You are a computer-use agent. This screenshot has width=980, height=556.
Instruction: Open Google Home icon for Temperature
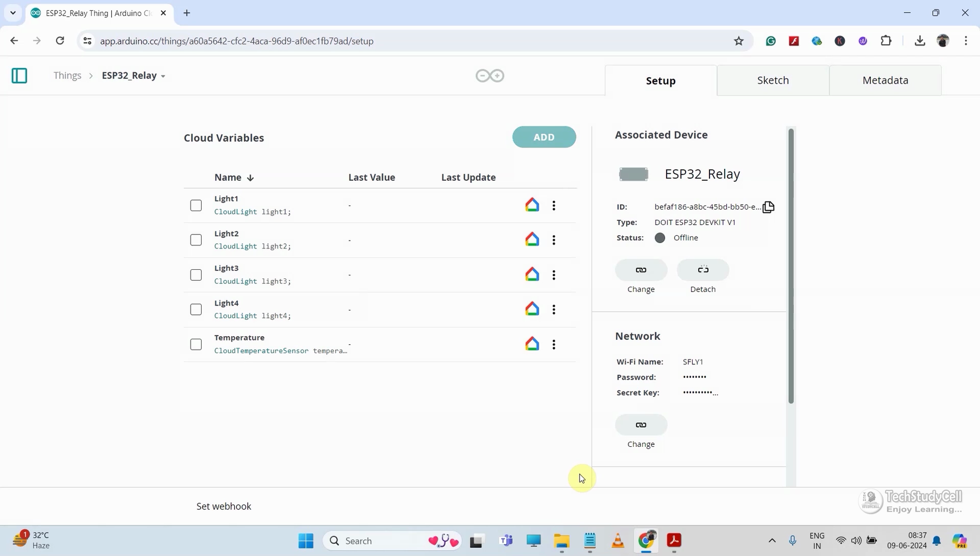(x=532, y=344)
